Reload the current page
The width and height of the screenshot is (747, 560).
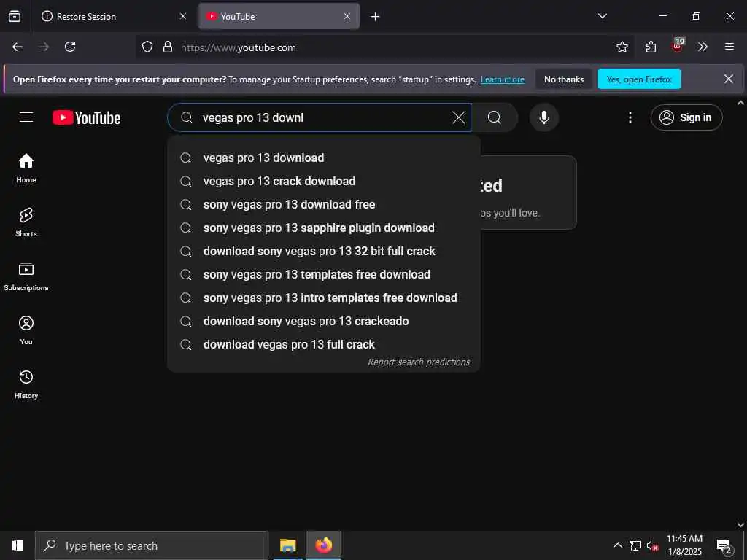[70, 47]
